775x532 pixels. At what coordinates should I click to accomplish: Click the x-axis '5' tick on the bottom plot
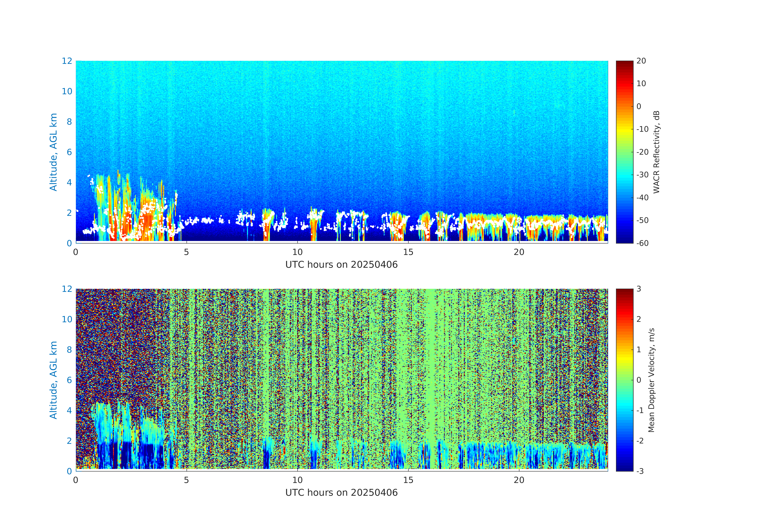point(186,480)
